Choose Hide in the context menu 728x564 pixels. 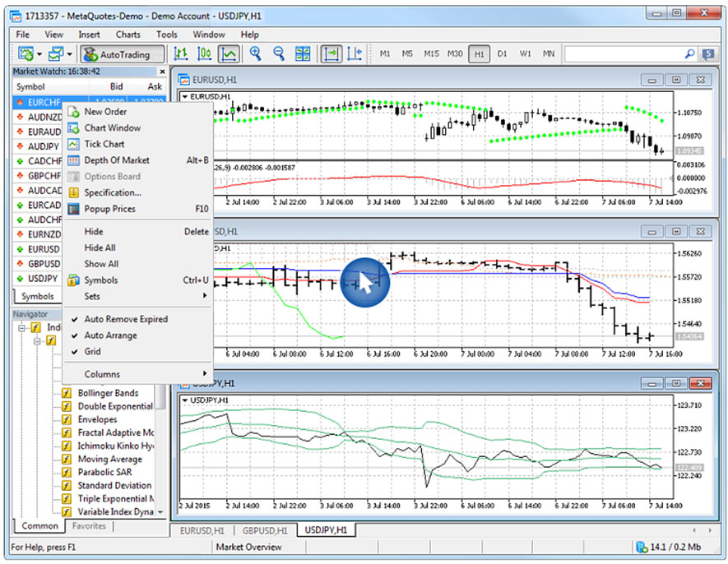(x=138, y=232)
